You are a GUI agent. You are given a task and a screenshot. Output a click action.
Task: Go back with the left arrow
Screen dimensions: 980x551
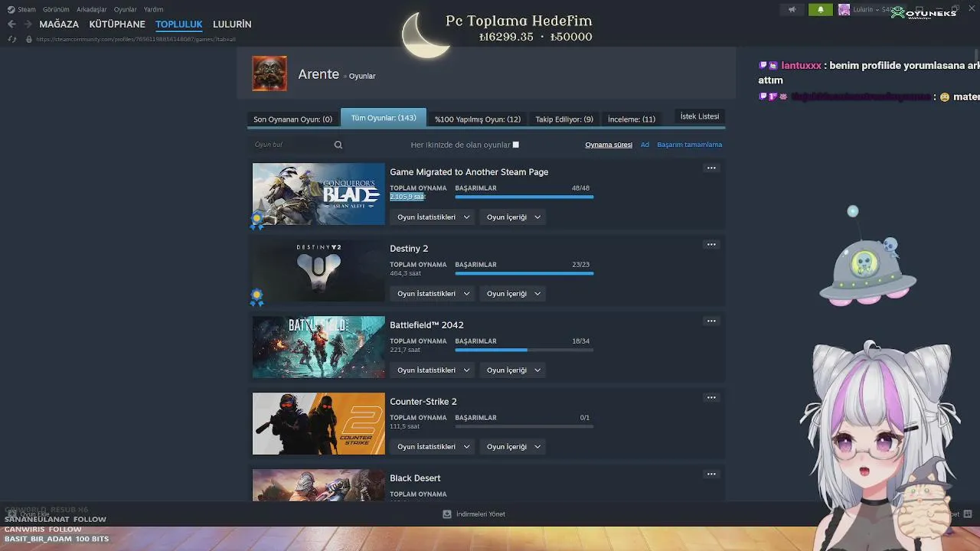coord(11,24)
